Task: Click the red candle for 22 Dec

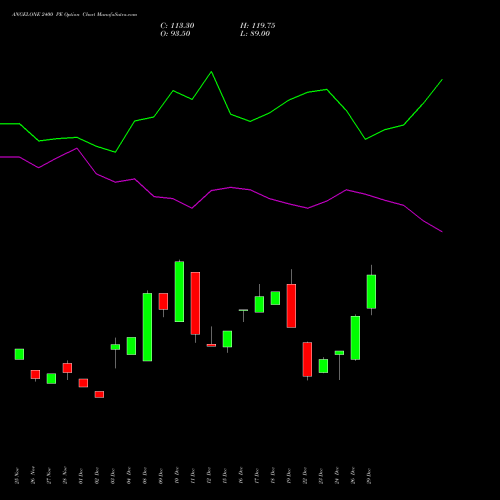Action: [307, 359]
